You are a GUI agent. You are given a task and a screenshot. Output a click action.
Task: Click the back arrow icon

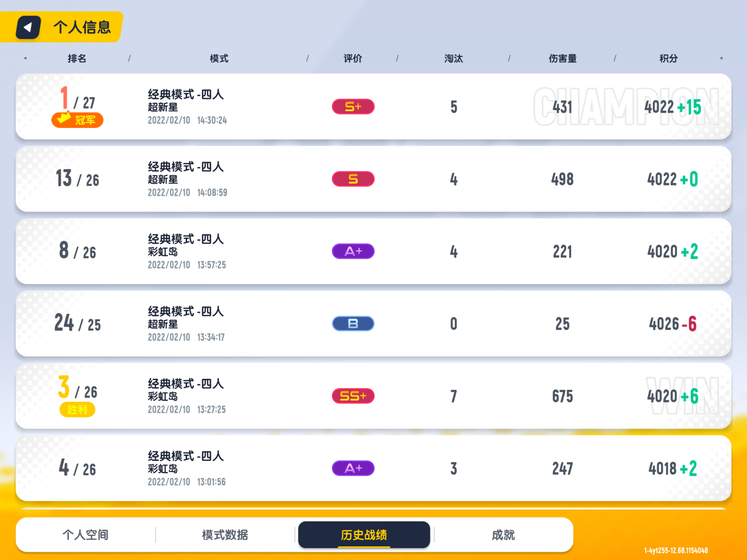tap(28, 27)
